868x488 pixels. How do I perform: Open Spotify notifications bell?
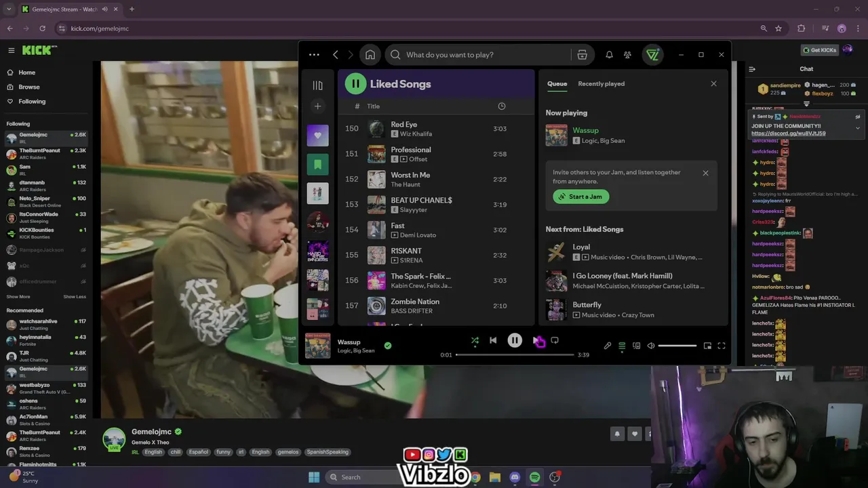pos(609,55)
